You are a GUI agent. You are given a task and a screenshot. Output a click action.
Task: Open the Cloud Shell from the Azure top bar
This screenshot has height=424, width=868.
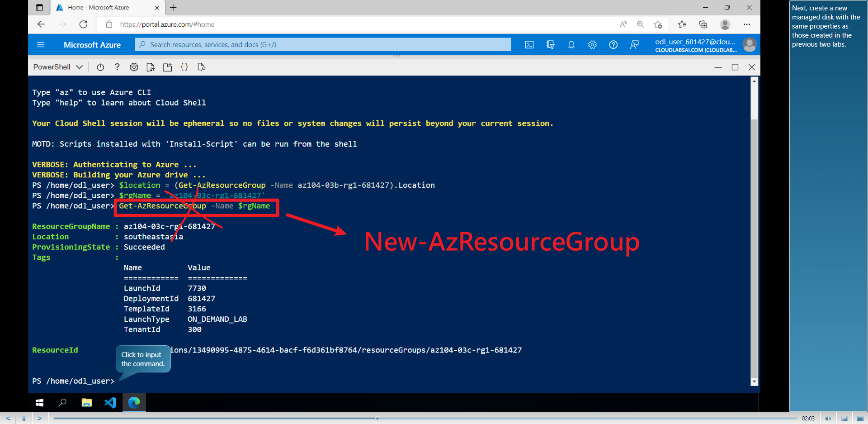(x=529, y=44)
